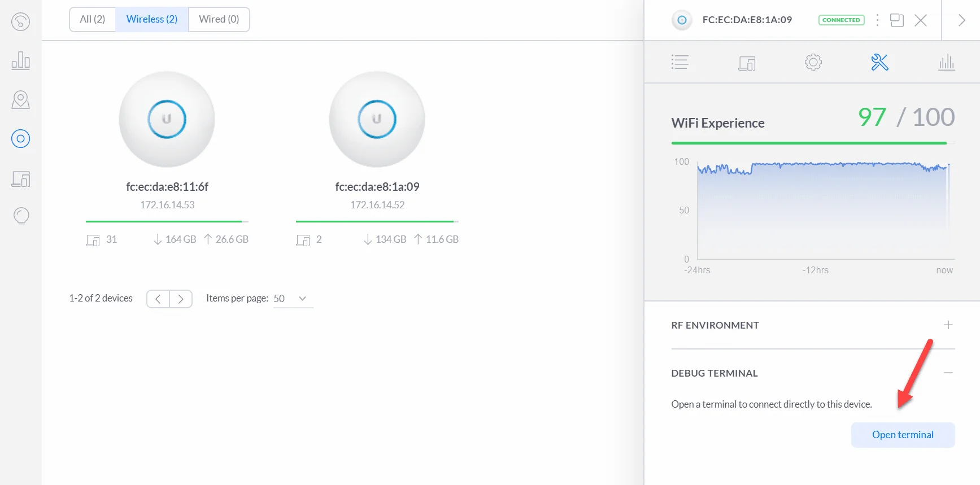Viewport: 980px width, 485px height.
Task: Click the fc:ec:da:e8:1a:09 device name
Action: tap(377, 187)
